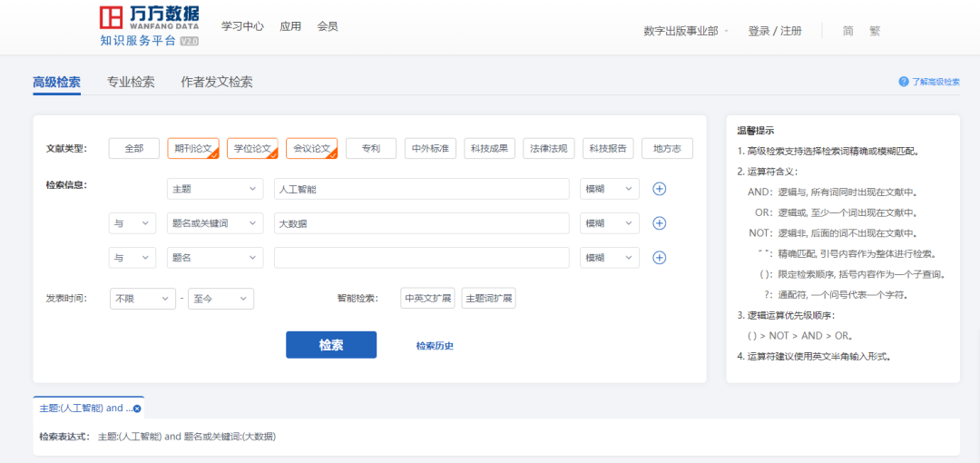The height and width of the screenshot is (463, 980).
Task: Click the empty 题名 search input field
Action: (x=422, y=258)
